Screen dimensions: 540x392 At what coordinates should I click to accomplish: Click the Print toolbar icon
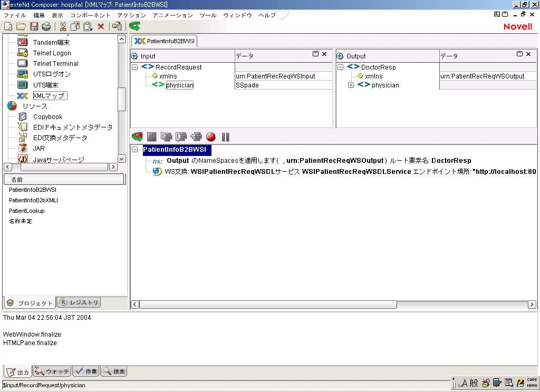(46, 26)
